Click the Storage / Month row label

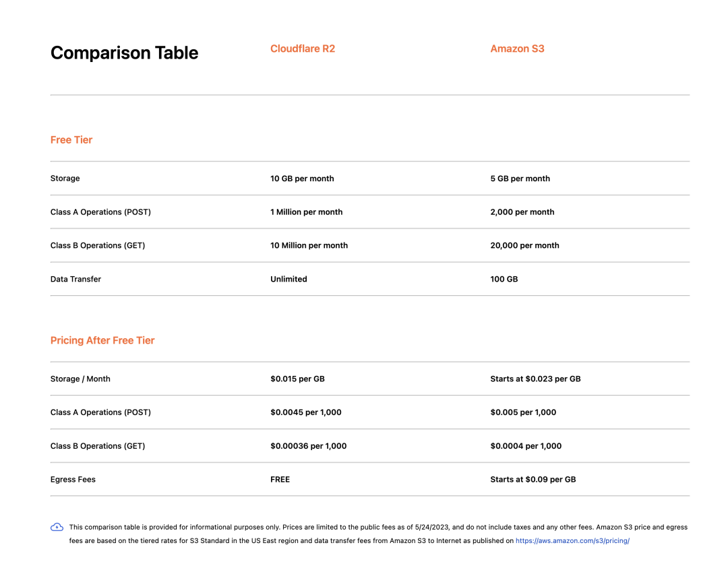[x=80, y=379]
